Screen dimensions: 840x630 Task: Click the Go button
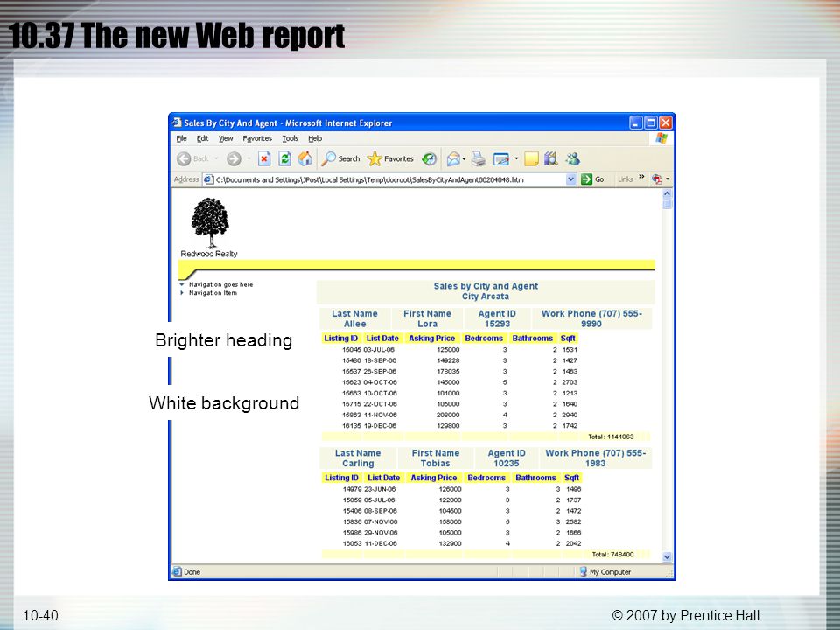pos(592,179)
